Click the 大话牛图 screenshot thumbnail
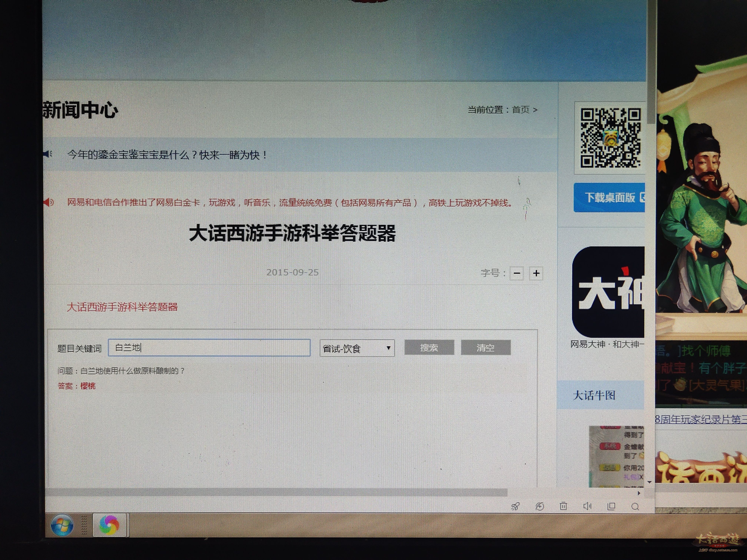The width and height of the screenshot is (747, 560). pos(617,456)
